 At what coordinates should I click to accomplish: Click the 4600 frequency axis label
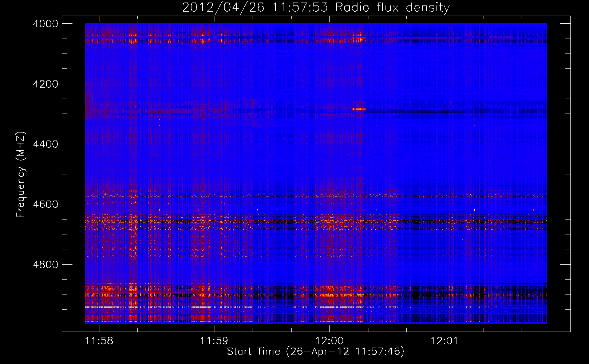46,204
